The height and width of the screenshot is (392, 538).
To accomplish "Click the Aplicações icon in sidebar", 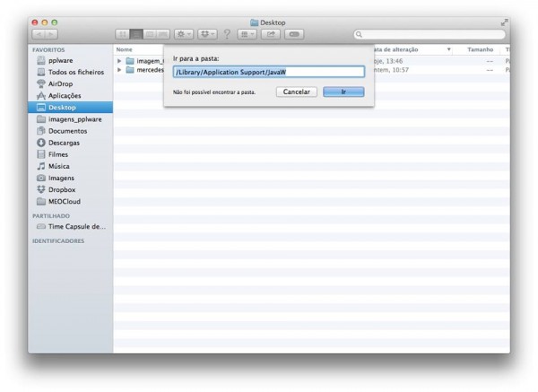I will click(41, 95).
